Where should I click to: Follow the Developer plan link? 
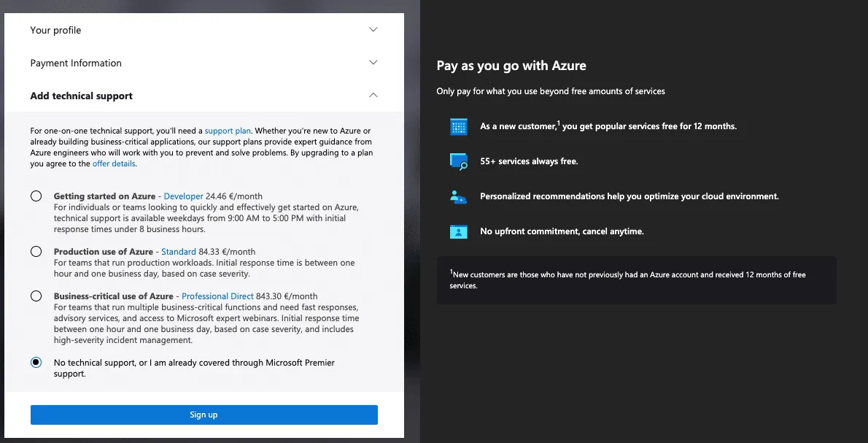183,196
